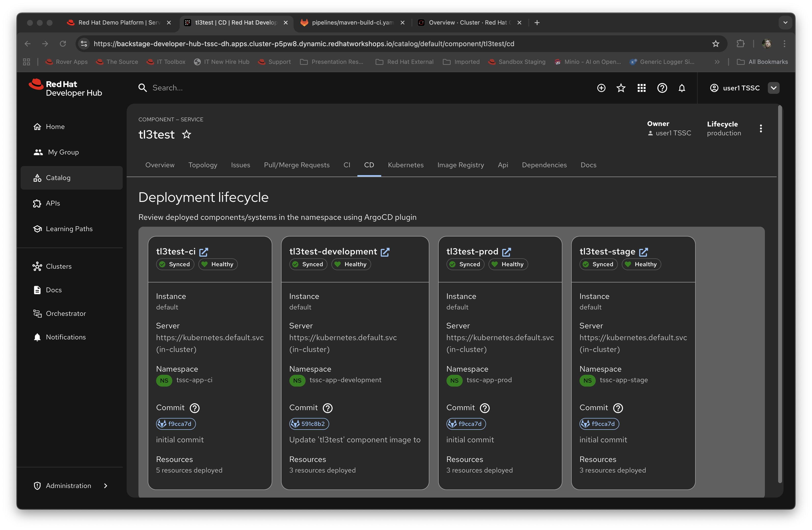Switch to the Kubernetes tab
812x530 pixels.
(406, 165)
